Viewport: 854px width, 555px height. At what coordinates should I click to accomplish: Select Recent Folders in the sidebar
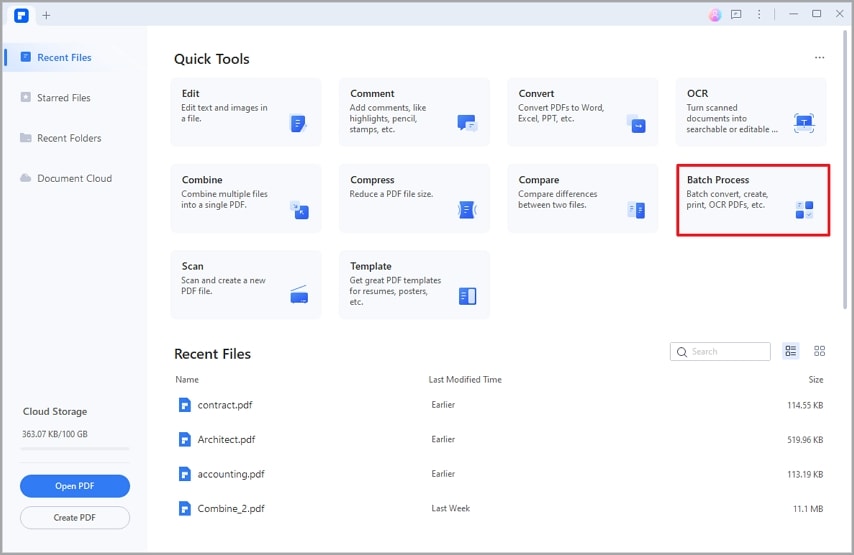(x=69, y=138)
